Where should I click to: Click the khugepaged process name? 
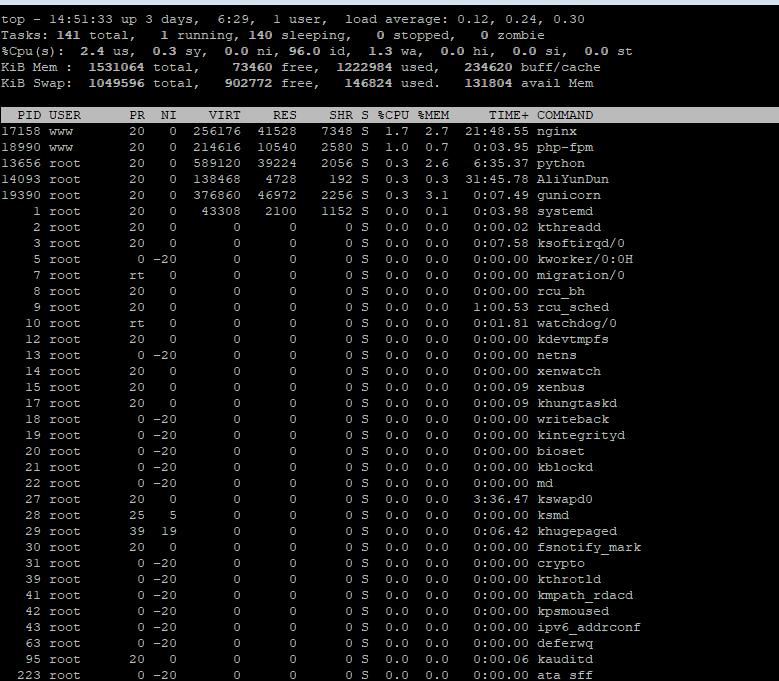(576, 531)
